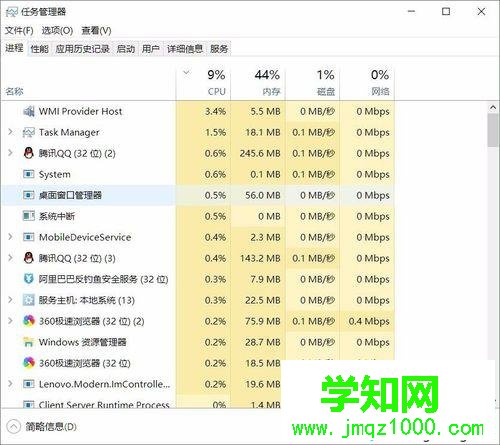This screenshot has width=500, height=445.
Task: Minimize the 任务管理器 window
Action: point(412,12)
